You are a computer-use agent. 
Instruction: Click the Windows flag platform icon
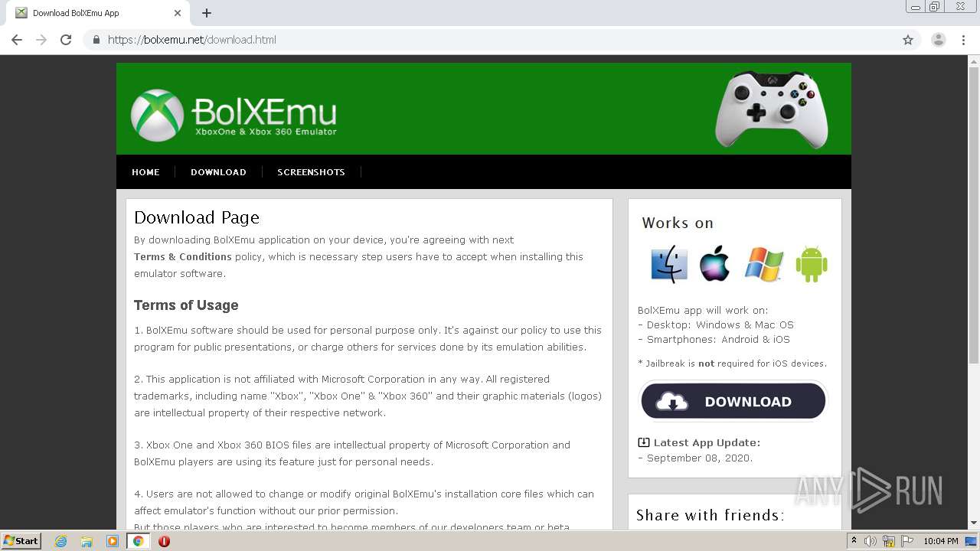tap(764, 264)
